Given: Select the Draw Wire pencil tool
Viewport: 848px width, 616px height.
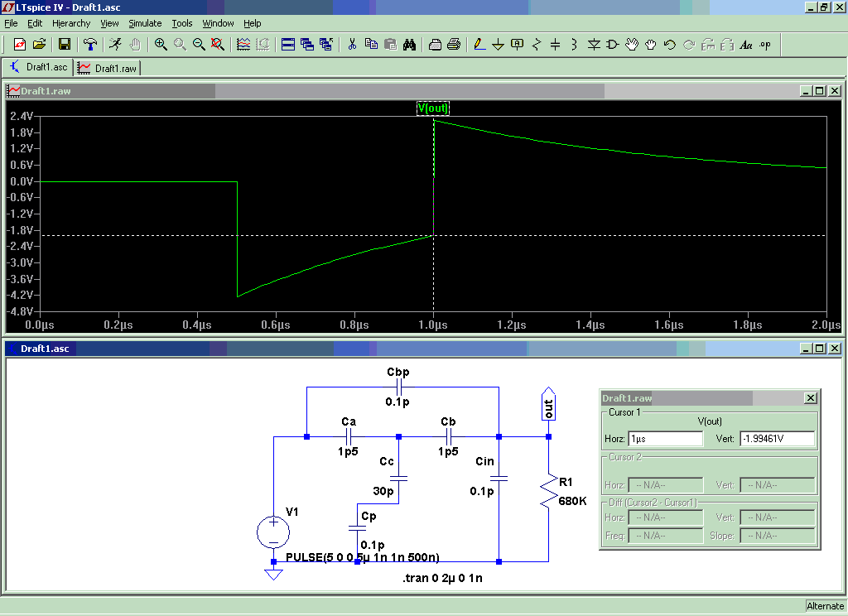Looking at the screenshot, I should 479,45.
